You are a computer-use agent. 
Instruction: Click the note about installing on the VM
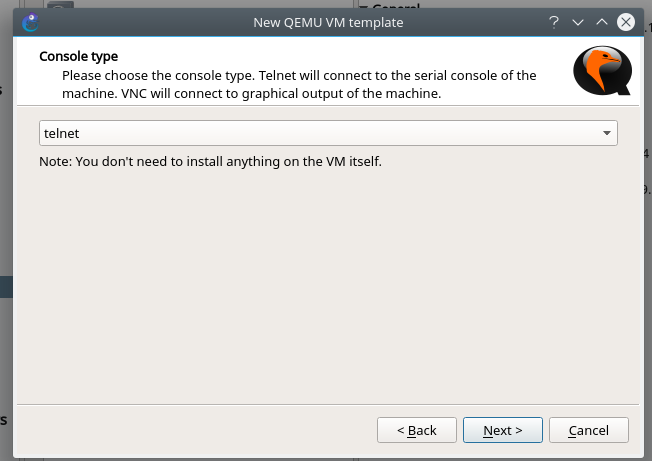210,160
